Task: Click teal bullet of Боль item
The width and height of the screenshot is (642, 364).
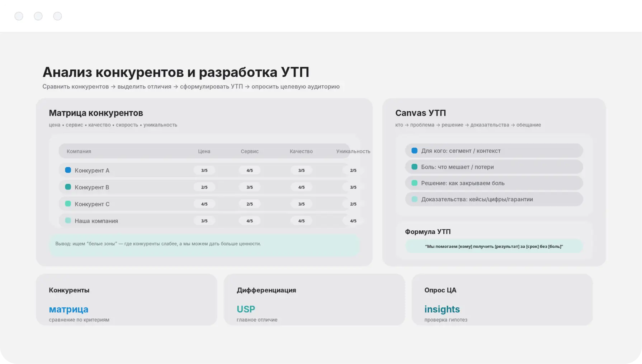Action: [414, 167]
